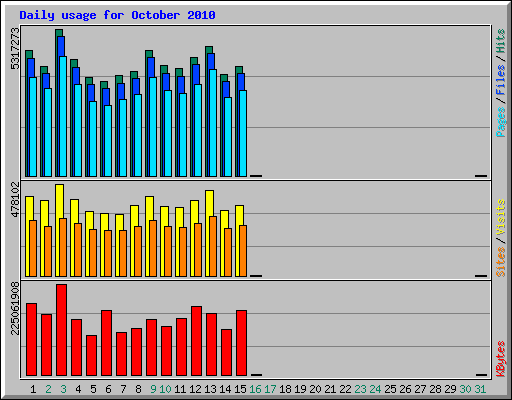This screenshot has width=512, height=400.
Task: Click the yellow Visits bar top for day 3
Action: coord(60,201)
